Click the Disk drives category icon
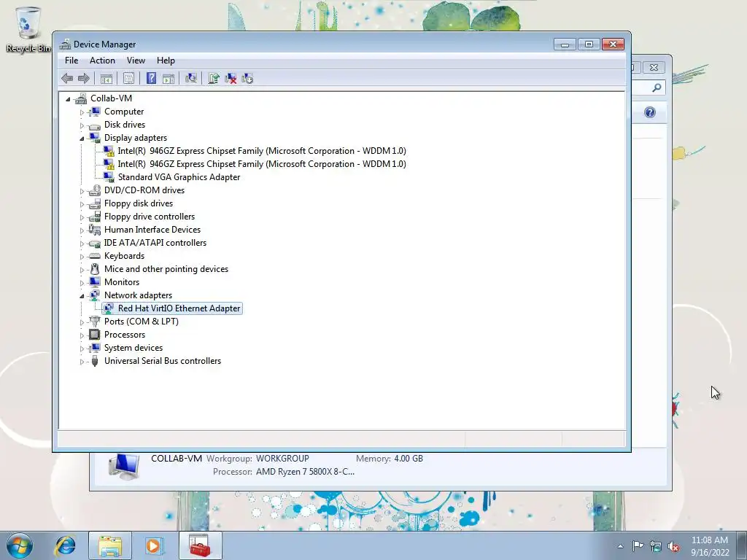The width and height of the screenshot is (747, 560). (x=95, y=125)
